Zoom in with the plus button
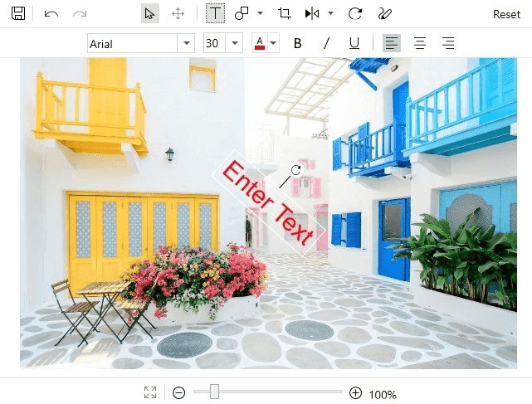 (x=355, y=393)
